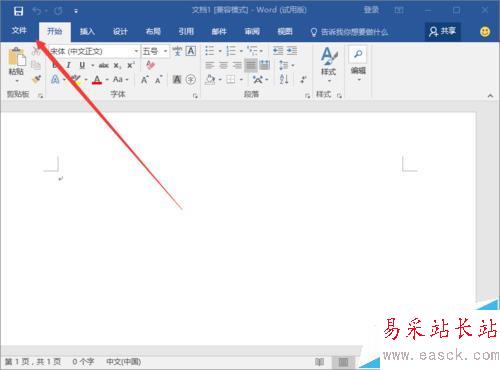Click the enclosed character 字 icon
500x370 pixels.
[x=191, y=79]
